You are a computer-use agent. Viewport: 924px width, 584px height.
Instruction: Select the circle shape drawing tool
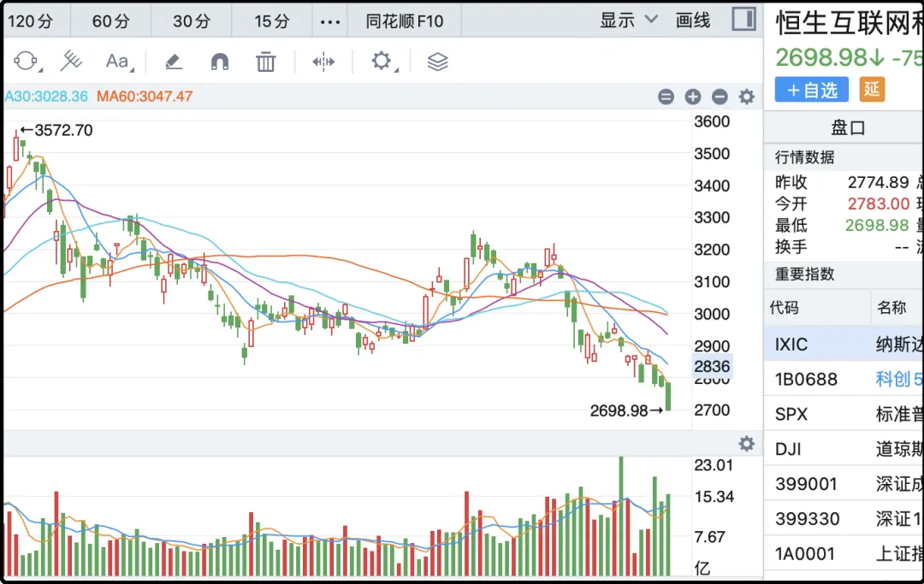pyautogui.click(x=26, y=62)
